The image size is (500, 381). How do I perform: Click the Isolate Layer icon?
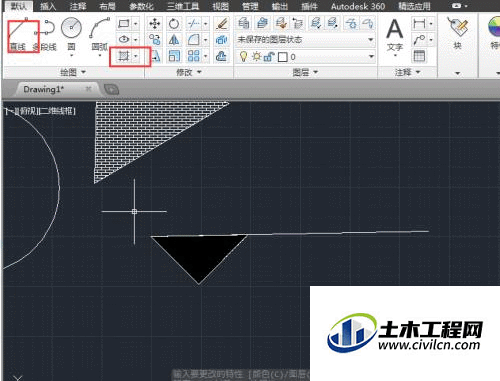(x=315, y=23)
